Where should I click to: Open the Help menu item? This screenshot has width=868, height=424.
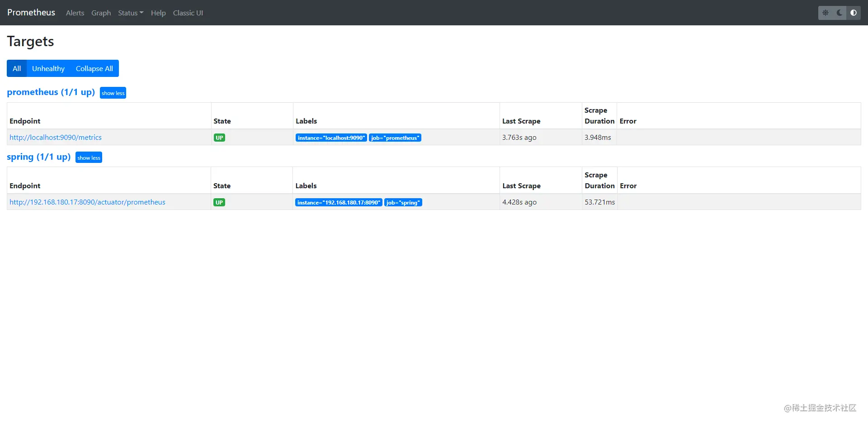point(158,13)
